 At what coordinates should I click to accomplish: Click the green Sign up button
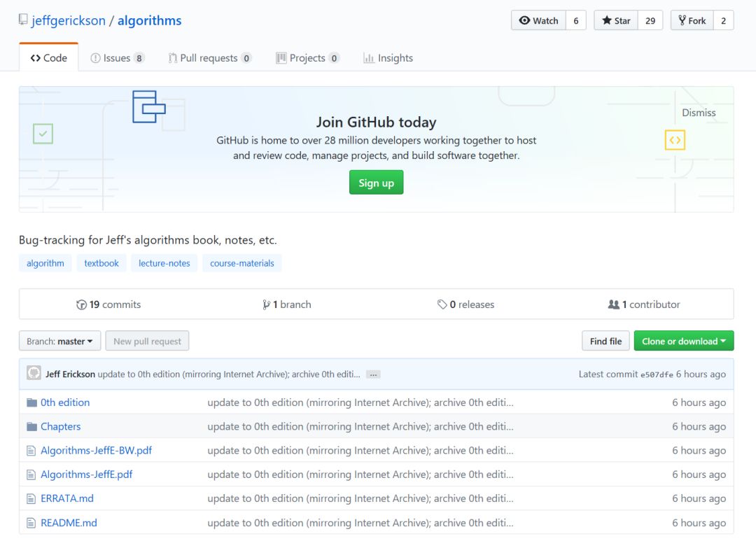pos(376,182)
